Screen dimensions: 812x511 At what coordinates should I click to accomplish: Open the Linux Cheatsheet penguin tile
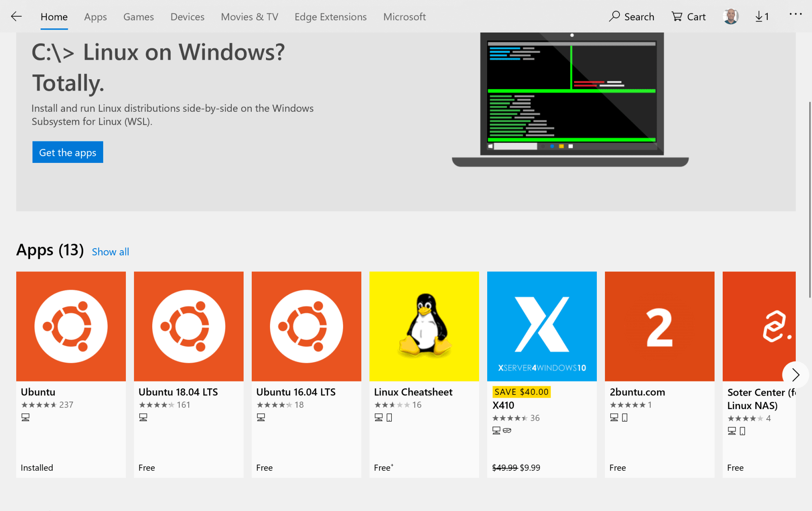[424, 326]
